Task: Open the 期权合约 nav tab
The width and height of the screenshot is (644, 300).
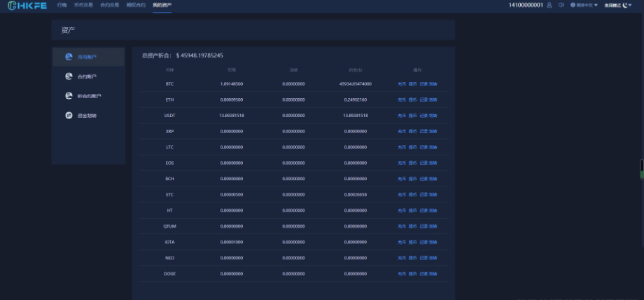Action: point(136,5)
